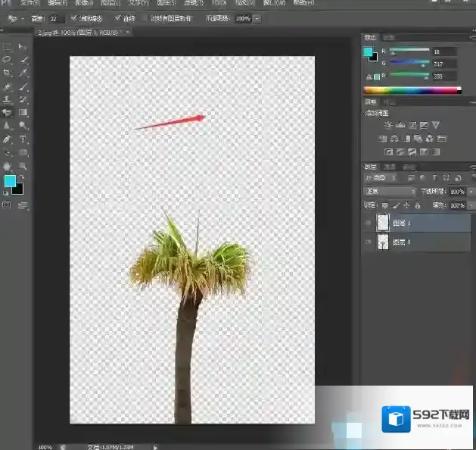Screen dimensions: 476x450
Task: Select the Horizontal Type tool
Action: [x=23, y=139]
